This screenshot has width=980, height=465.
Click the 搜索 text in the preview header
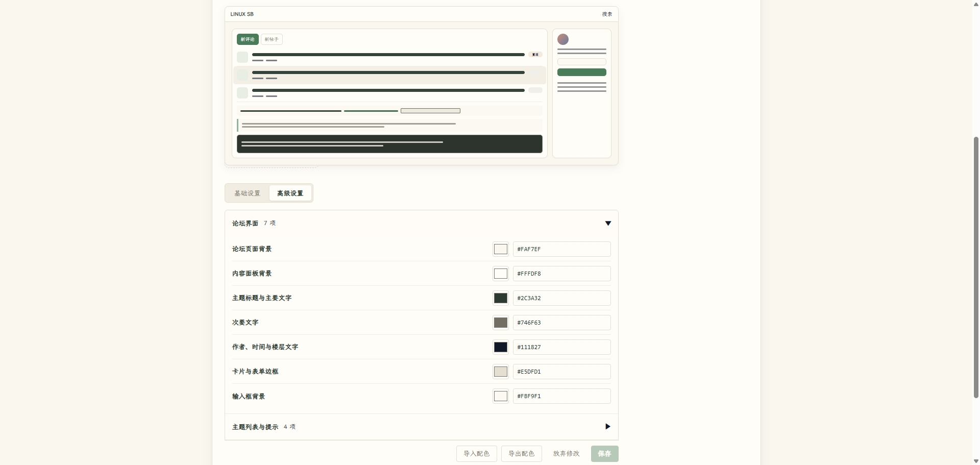607,14
